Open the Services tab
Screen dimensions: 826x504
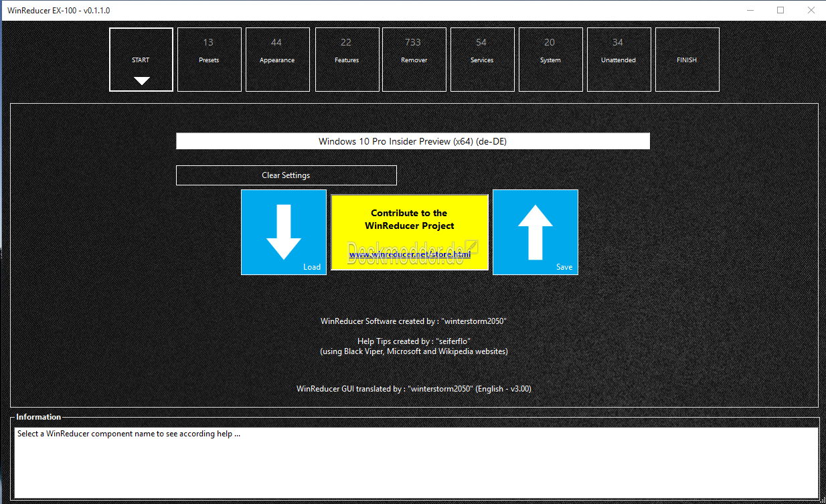(483, 60)
